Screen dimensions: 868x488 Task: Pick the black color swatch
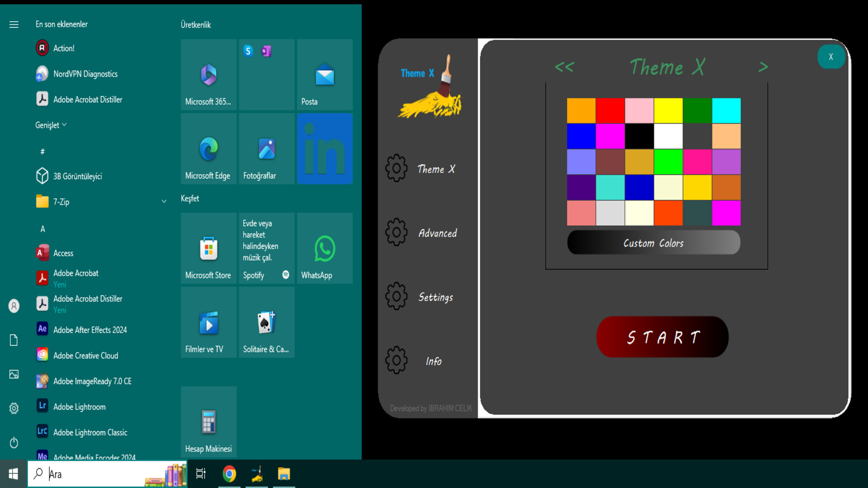click(639, 136)
